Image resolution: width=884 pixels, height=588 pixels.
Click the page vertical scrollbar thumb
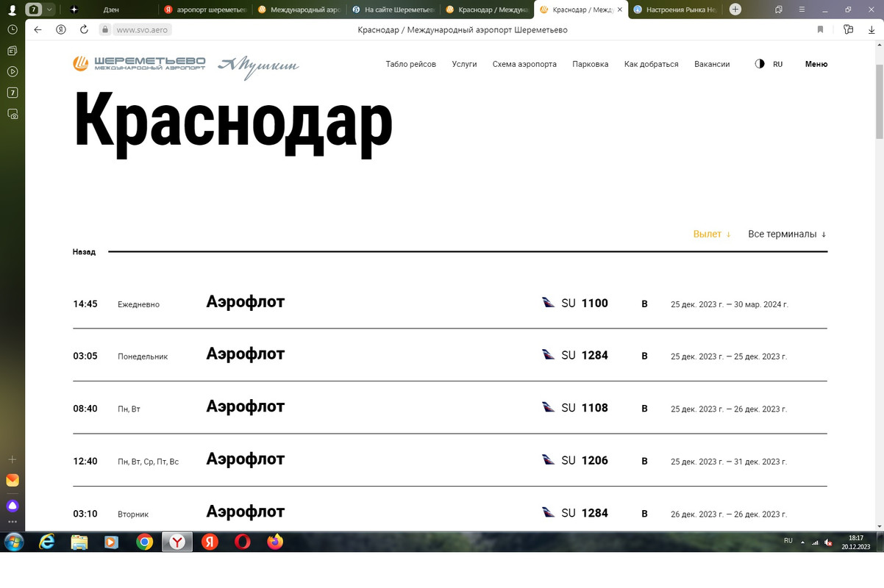click(880, 101)
